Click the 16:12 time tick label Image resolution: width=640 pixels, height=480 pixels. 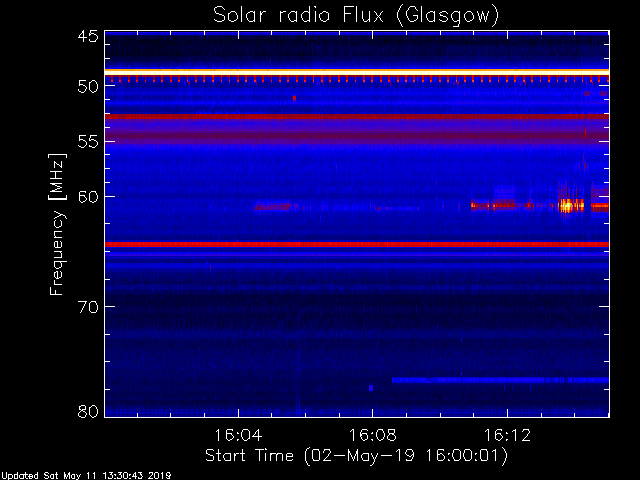tap(507, 435)
